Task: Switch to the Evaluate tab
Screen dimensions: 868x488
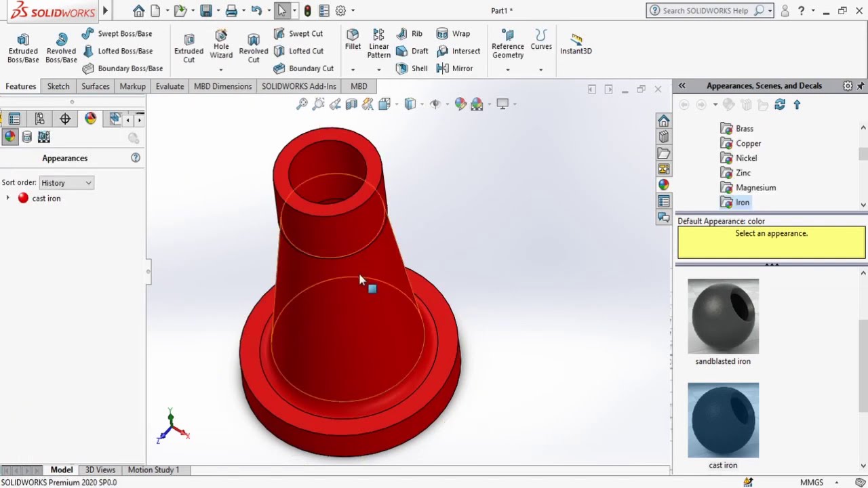Action: [170, 86]
